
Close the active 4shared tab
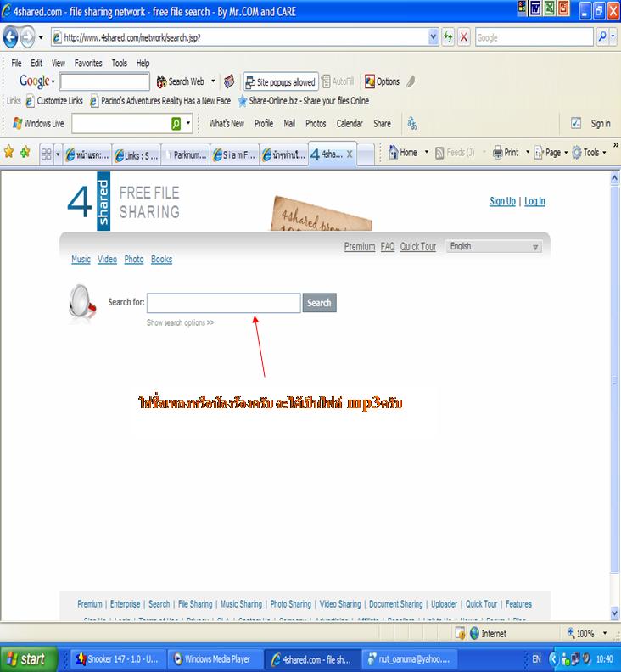350,154
